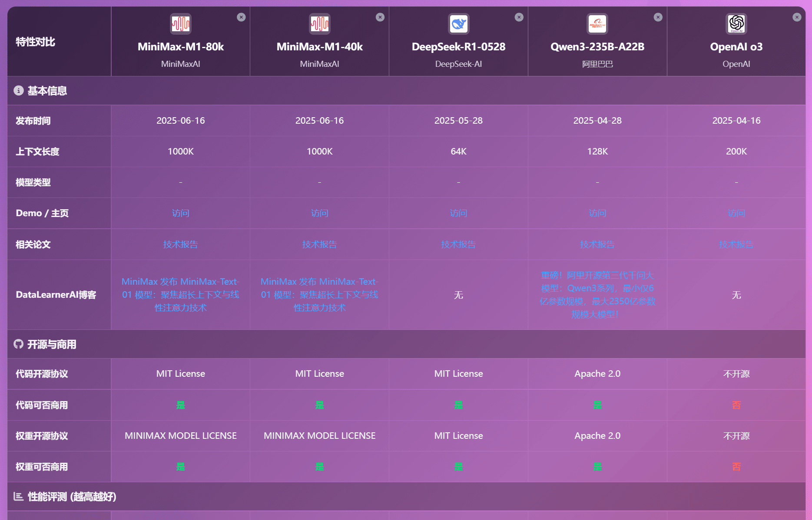
Task: Click 不开源 in OpenAI o3 代码开源协议 row
Action: (x=736, y=374)
